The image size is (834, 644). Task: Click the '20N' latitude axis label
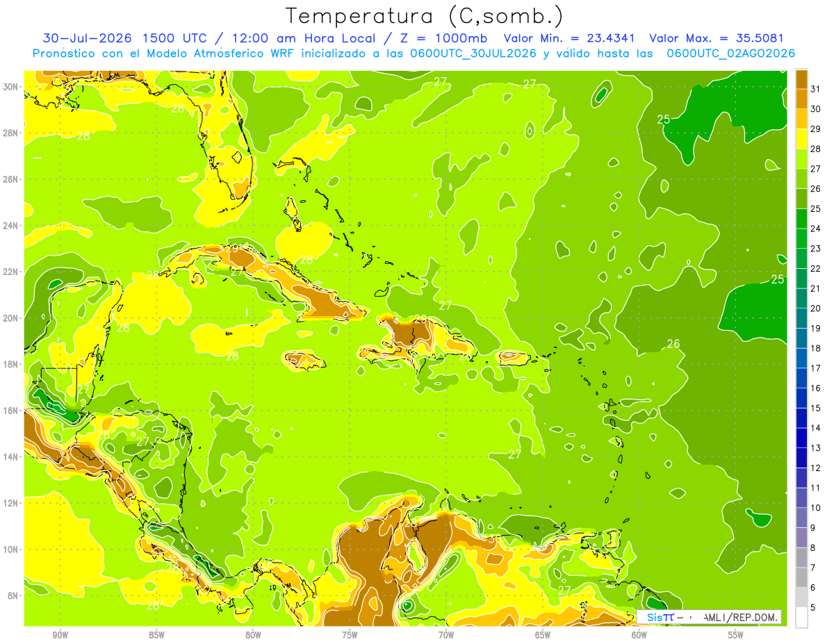[12, 318]
